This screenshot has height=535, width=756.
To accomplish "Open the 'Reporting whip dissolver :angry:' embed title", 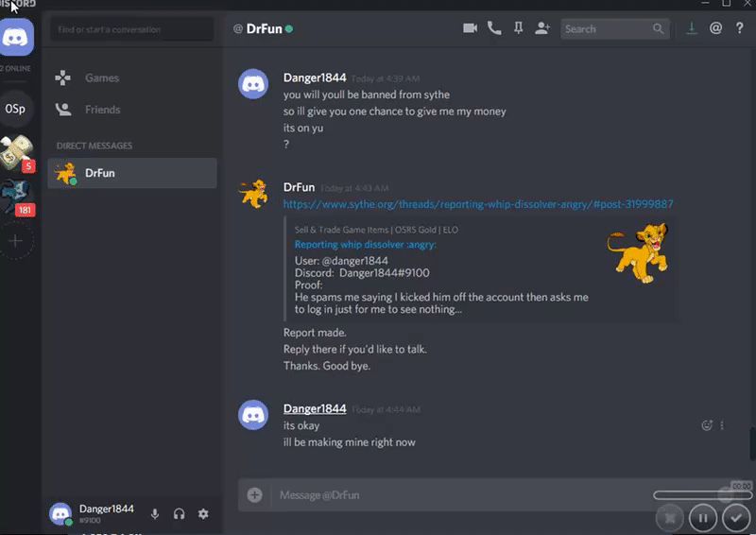I will (365, 245).
